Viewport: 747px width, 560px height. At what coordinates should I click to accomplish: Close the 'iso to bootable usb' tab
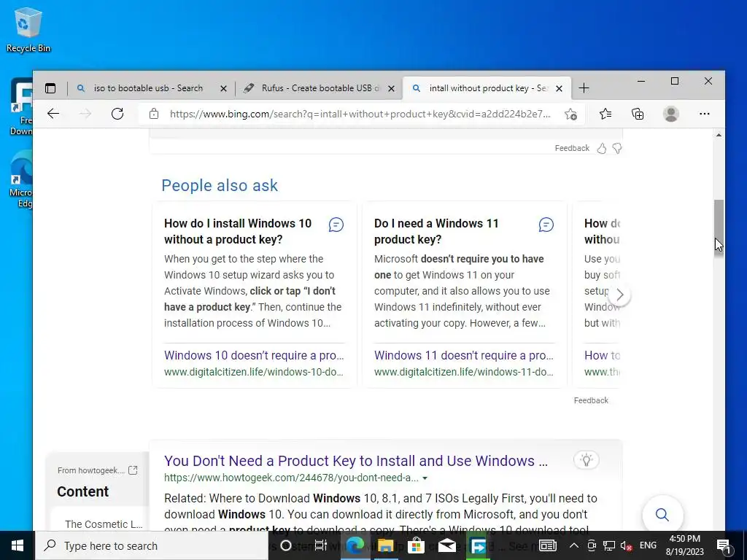coord(223,88)
